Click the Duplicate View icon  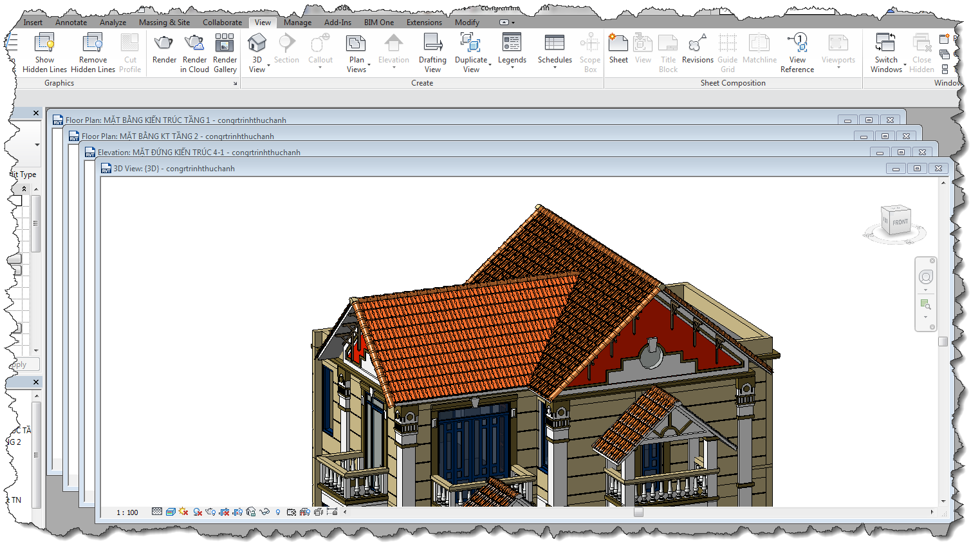click(471, 43)
